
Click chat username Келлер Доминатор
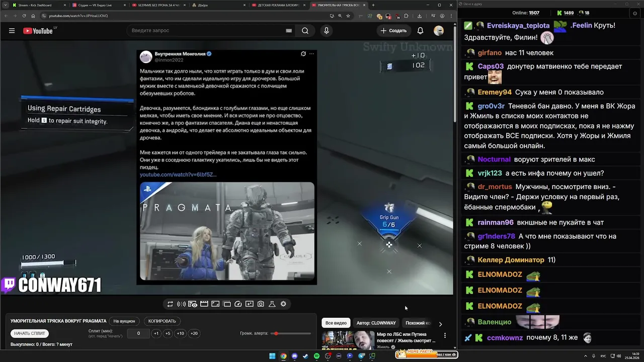click(x=511, y=260)
